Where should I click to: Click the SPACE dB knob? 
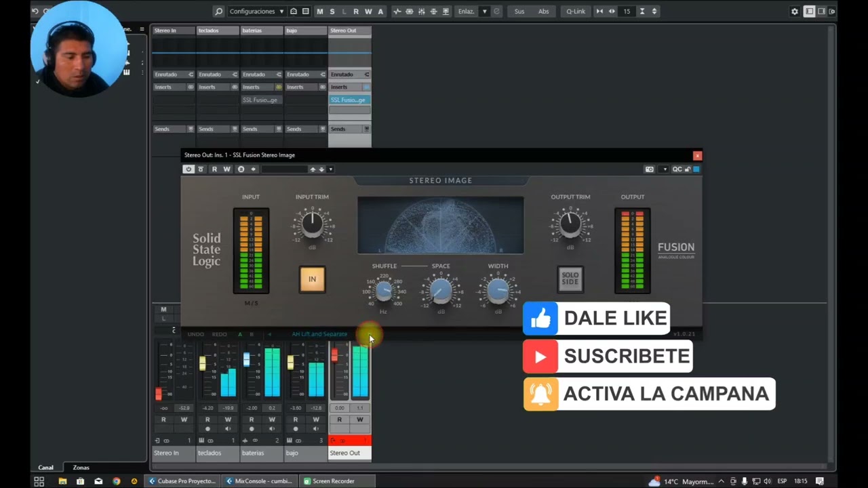(x=441, y=291)
